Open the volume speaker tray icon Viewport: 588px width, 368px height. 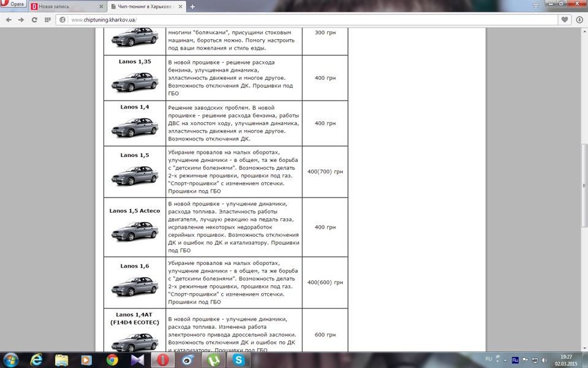point(545,360)
